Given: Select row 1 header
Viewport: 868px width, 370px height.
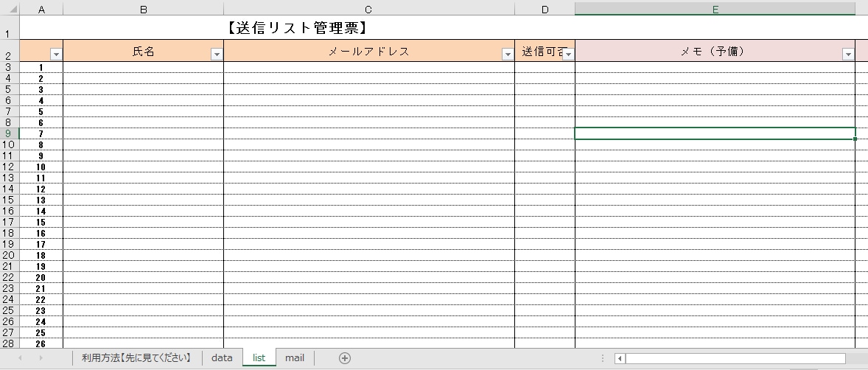Looking at the screenshot, I should pos(10,28).
